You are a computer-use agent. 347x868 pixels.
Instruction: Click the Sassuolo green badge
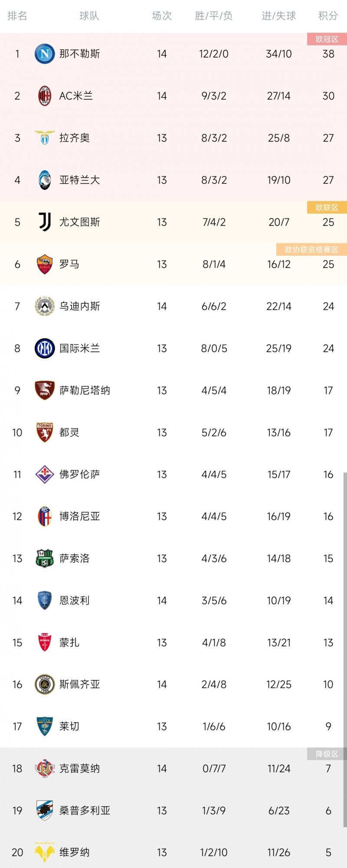[x=45, y=559]
